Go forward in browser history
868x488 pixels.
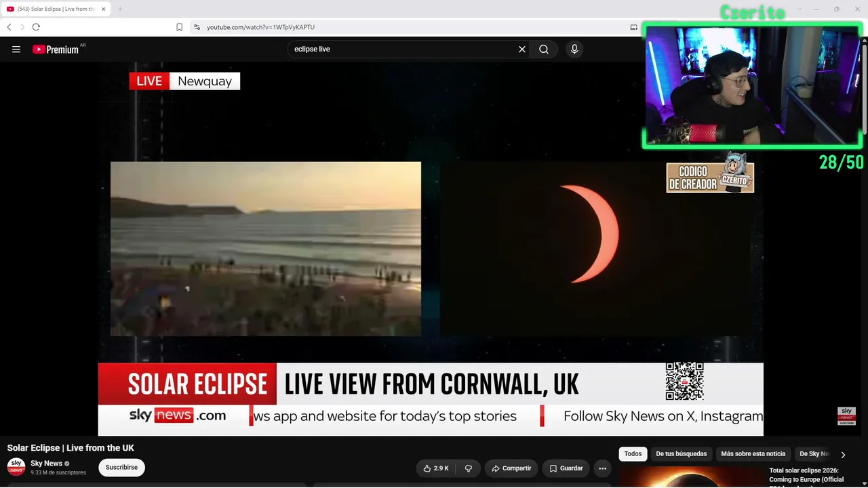(x=22, y=27)
